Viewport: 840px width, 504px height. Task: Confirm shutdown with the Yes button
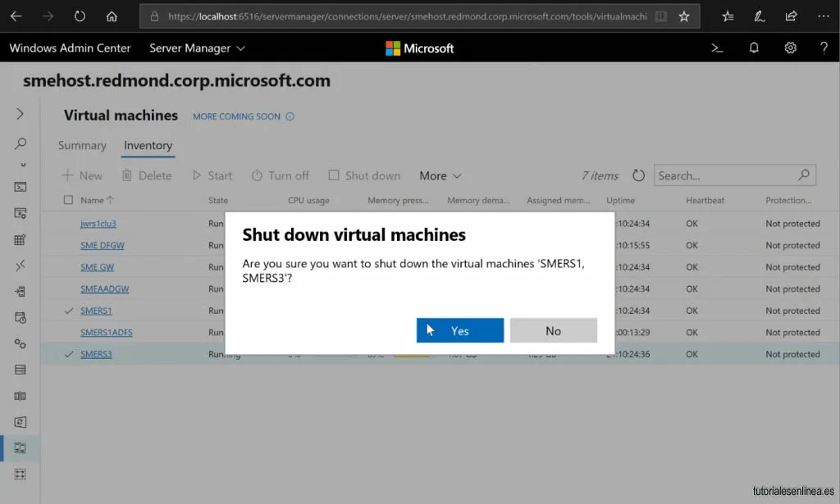[x=459, y=330]
